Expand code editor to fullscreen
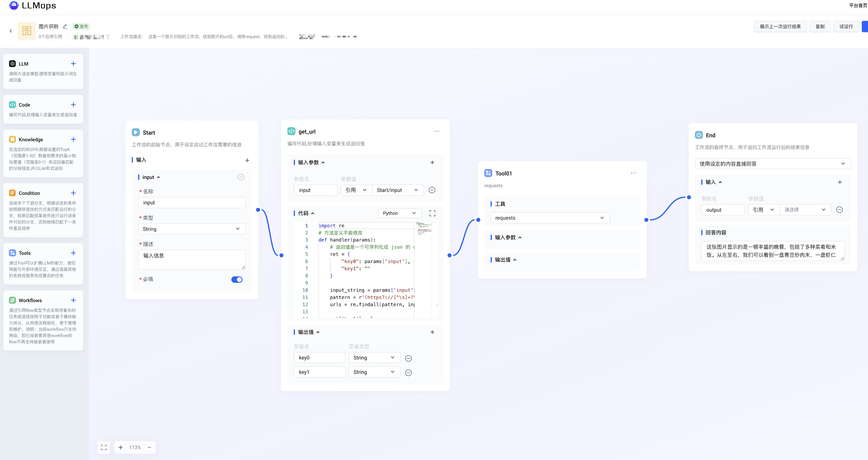868x460 pixels. tap(432, 213)
